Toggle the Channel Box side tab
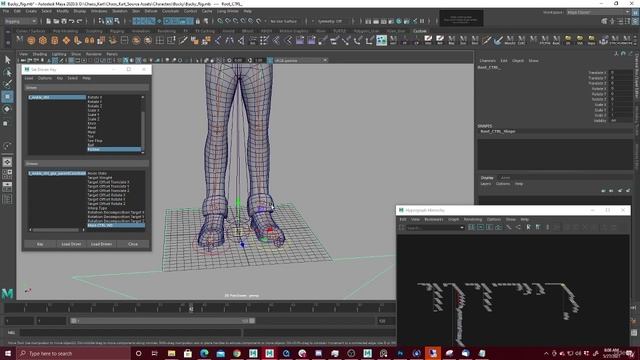Viewport: 640px width, 360px height. coord(636,77)
